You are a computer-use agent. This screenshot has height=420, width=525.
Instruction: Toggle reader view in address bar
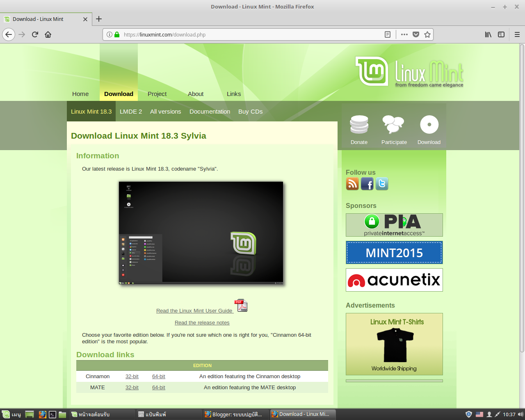coord(388,34)
